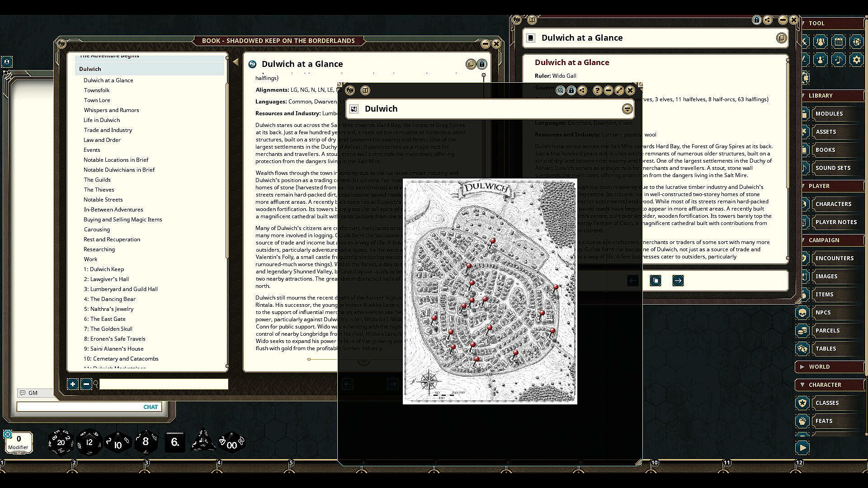Open the NPCS sidebar button

(x=823, y=312)
